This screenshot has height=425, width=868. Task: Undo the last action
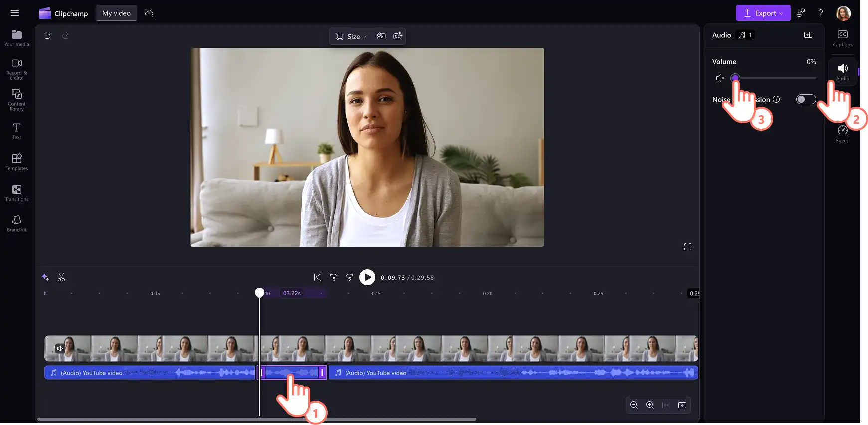tap(47, 36)
